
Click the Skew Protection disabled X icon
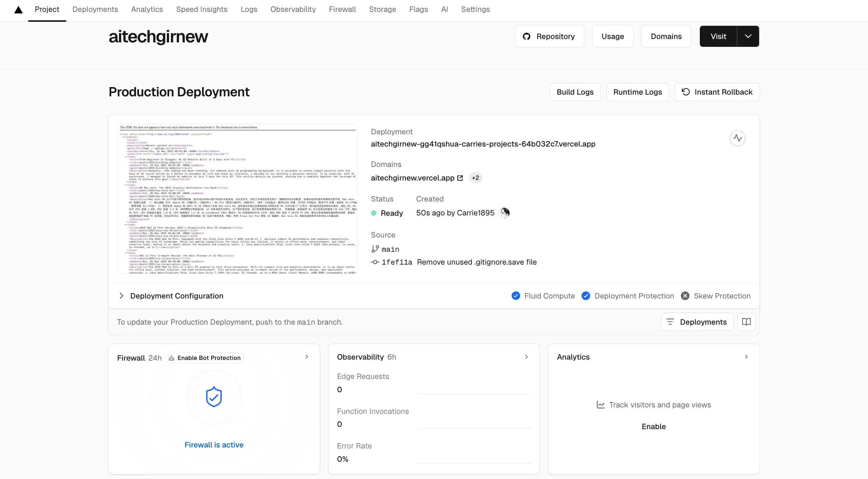[685, 296]
